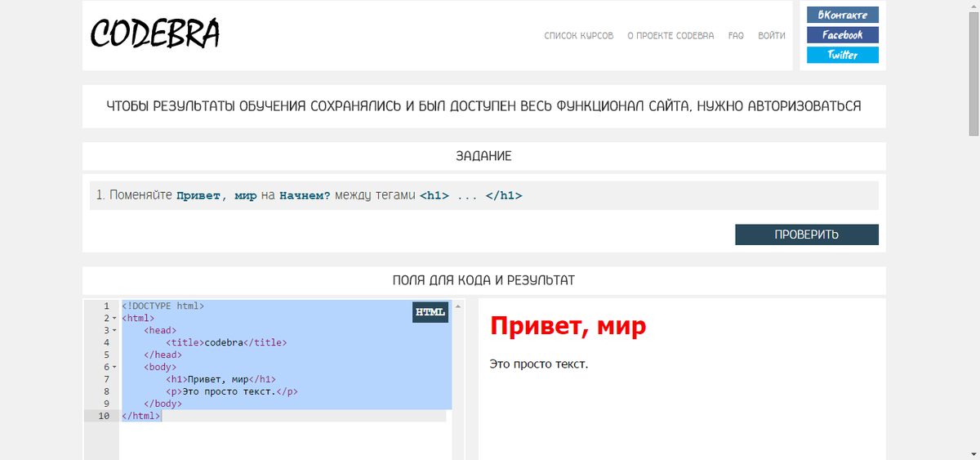Collapse the body tag fold arrow on line 6
The width and height of the screenshot is (980, 460).
click(114, 367)
